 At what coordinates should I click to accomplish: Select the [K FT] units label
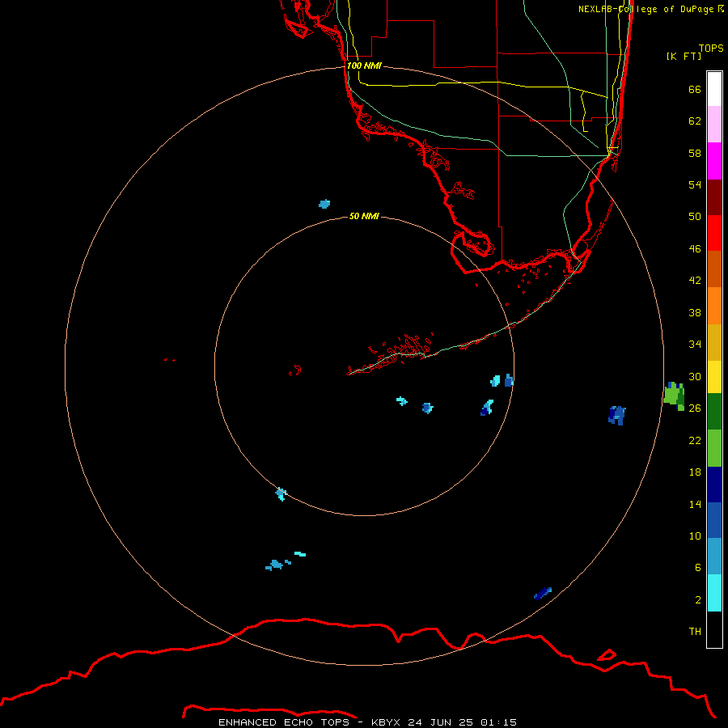684,56
